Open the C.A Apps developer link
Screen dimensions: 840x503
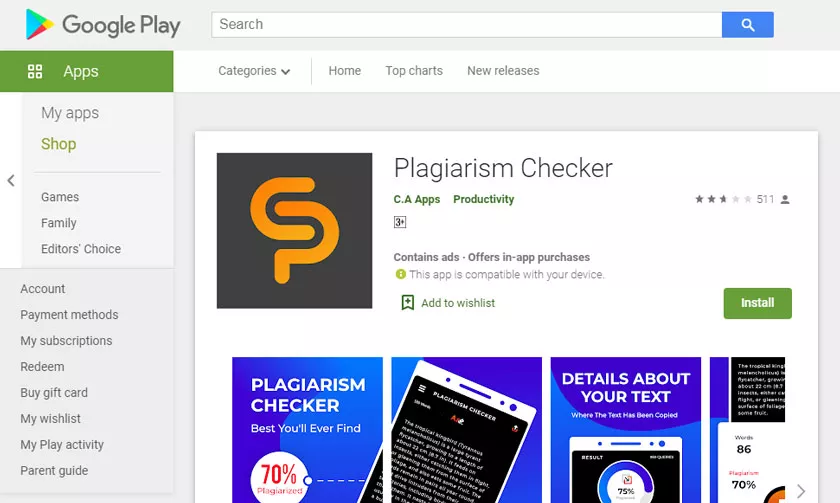(417, 199)
